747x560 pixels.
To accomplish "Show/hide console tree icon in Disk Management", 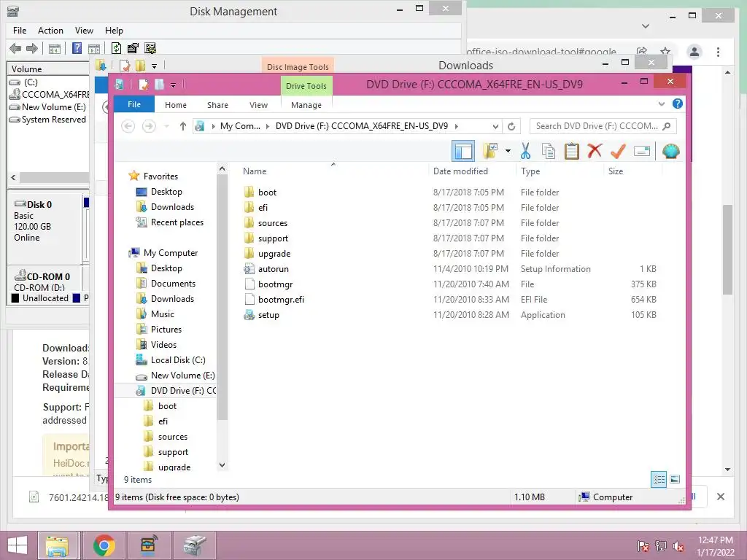I will coord(54,48).
